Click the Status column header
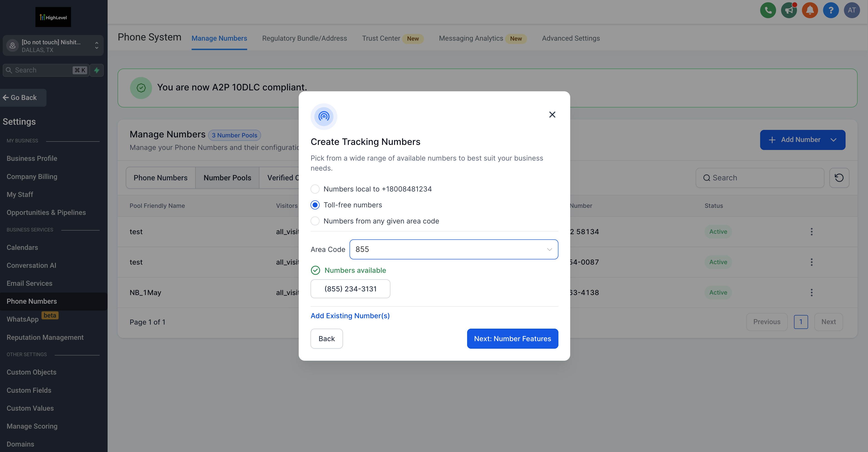 714,206
